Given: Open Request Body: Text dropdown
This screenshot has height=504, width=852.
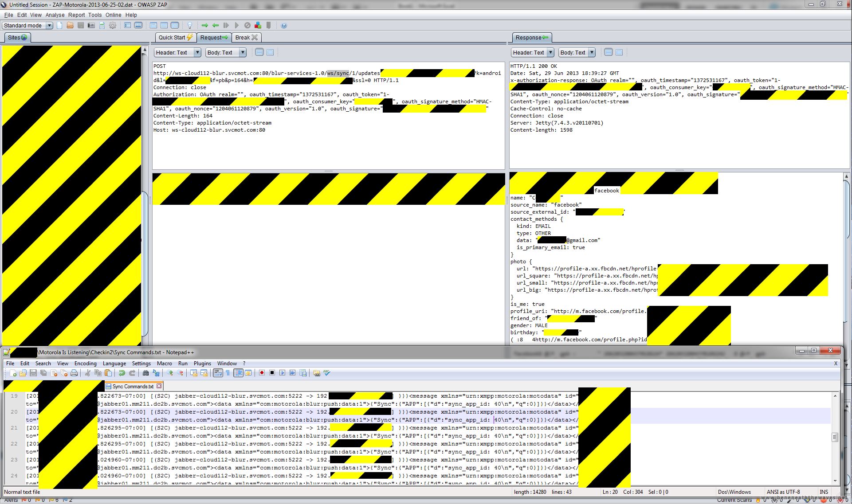Looking at the screenshot, I should point(225,52).
